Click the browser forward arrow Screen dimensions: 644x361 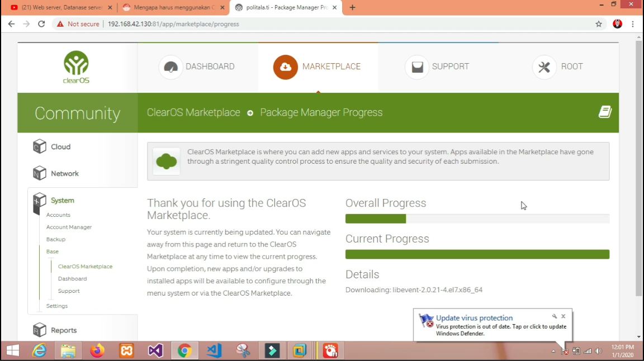click(26, 24)
